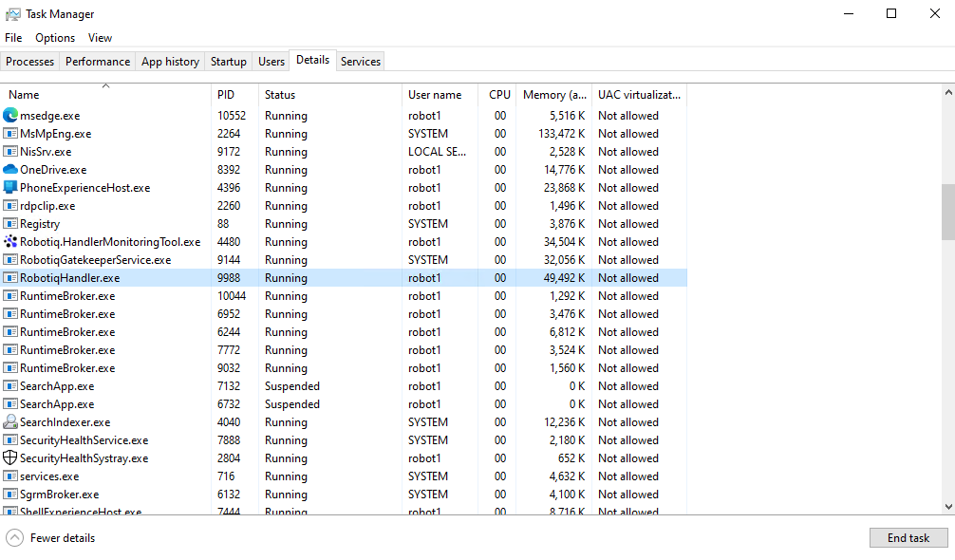Sort by the Memory column header
The width and height of the screenshot is (955, 560).
click(x=553, y=94)
